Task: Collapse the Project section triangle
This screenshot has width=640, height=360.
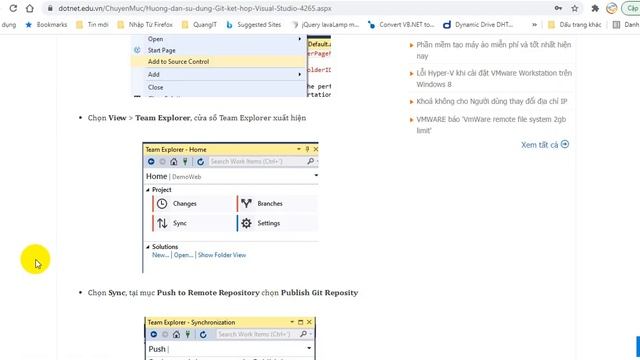Action: point(148,190)
